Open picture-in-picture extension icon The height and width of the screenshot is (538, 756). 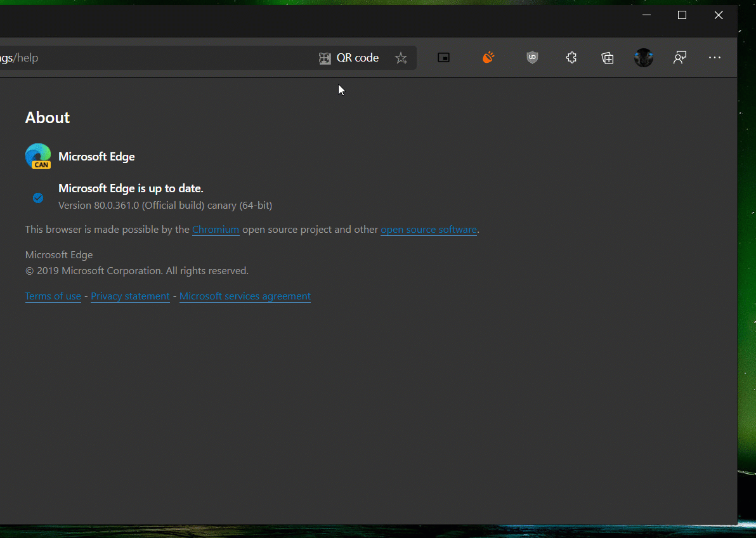click(443, 58)
